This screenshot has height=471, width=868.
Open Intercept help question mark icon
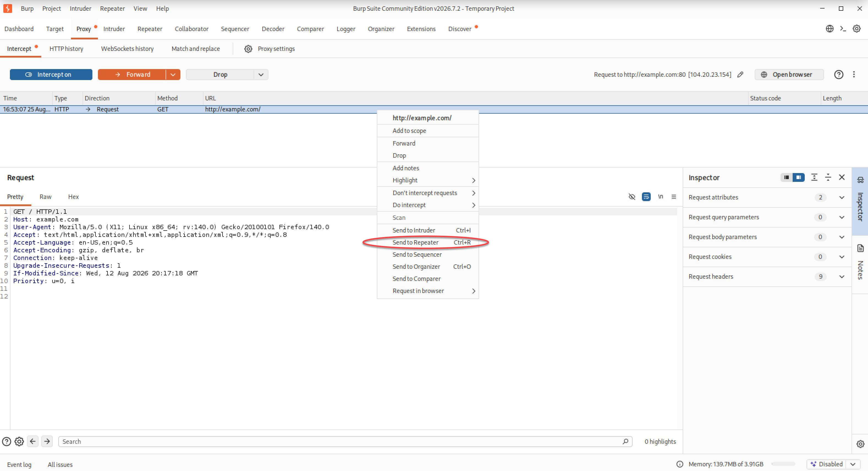[839, 75]
